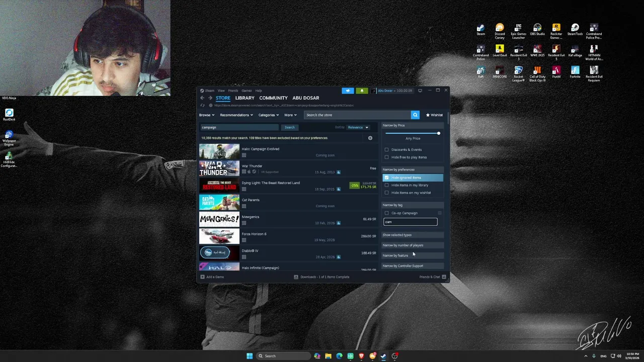644x362 pixels.
Task: Open the blue Steam announcements megaphone button
Action: pyautogui.click(x=348, y=91)
